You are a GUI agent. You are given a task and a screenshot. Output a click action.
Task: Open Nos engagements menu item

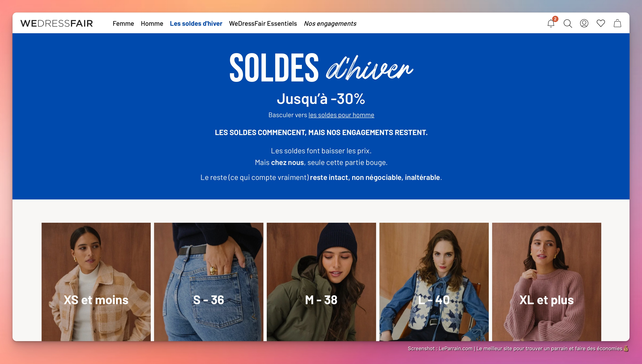[x=330, y=23]
